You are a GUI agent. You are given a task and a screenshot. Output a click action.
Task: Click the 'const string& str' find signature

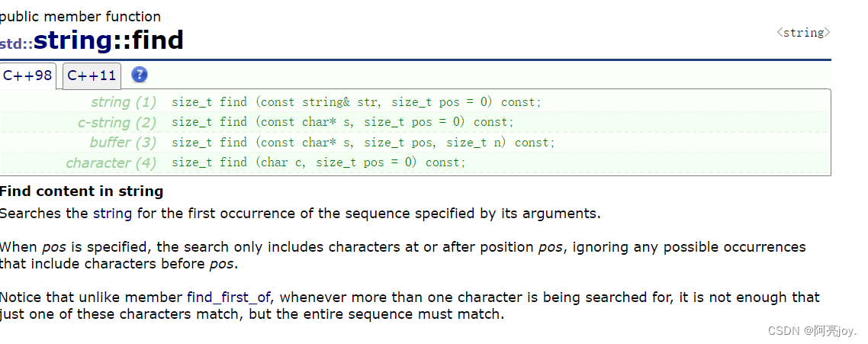356,102
